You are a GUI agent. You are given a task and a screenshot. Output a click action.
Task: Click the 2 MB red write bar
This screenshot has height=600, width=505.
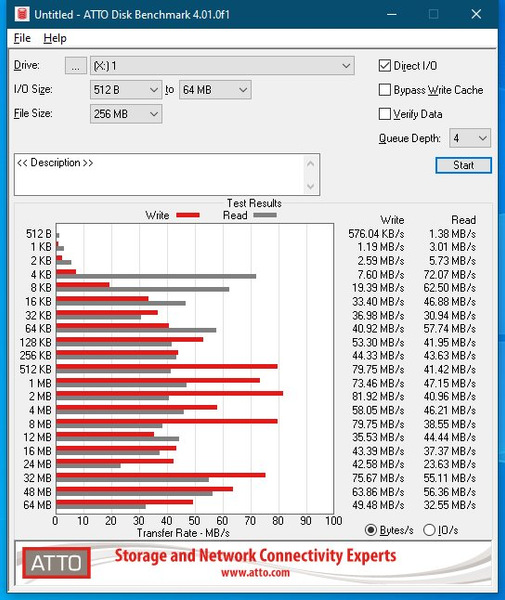click(169, 393)
